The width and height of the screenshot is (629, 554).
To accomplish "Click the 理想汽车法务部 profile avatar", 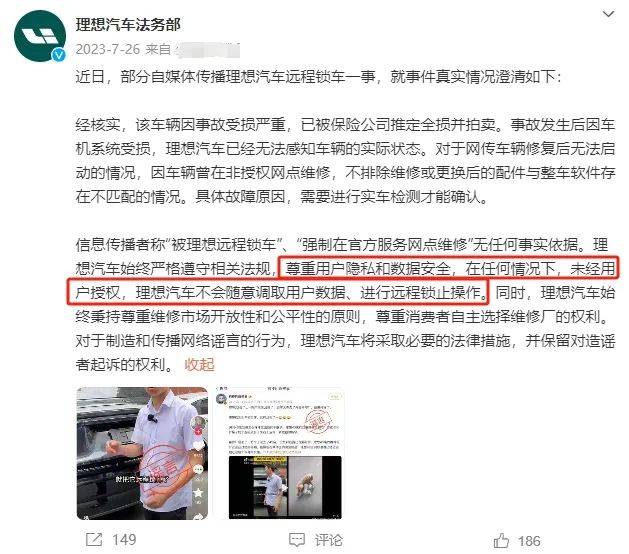I will click(x=40, y=36).
